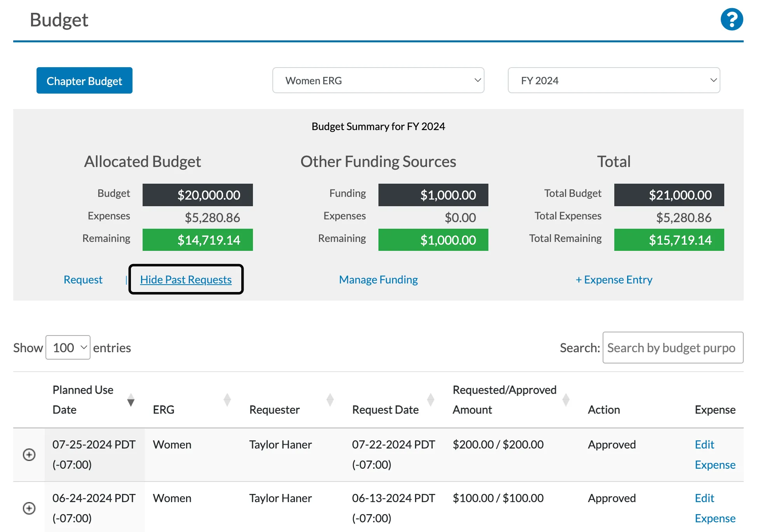Expand row for 07-25-2024 planned use date
This screenshot has width=760, height=532.
coord(29,454)
